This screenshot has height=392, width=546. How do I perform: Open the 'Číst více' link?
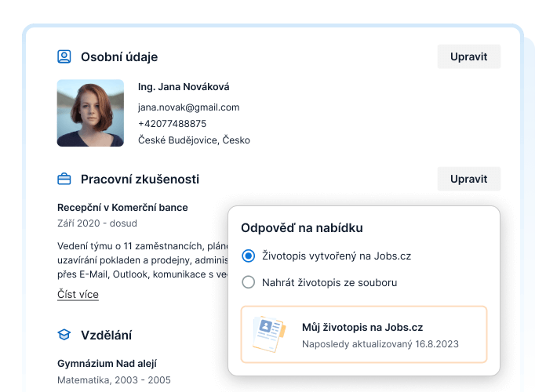coord(78,294)
